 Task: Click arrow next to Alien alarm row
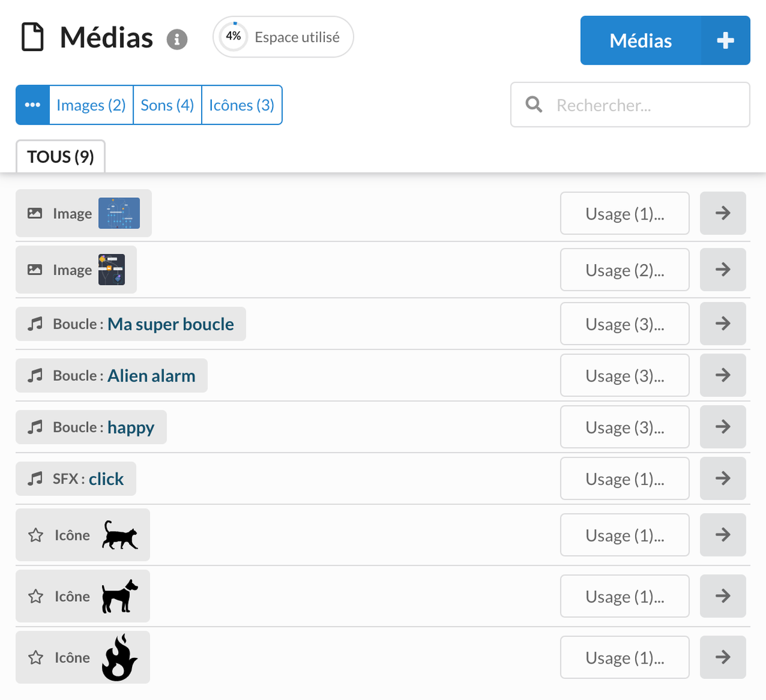click(723, 375)
